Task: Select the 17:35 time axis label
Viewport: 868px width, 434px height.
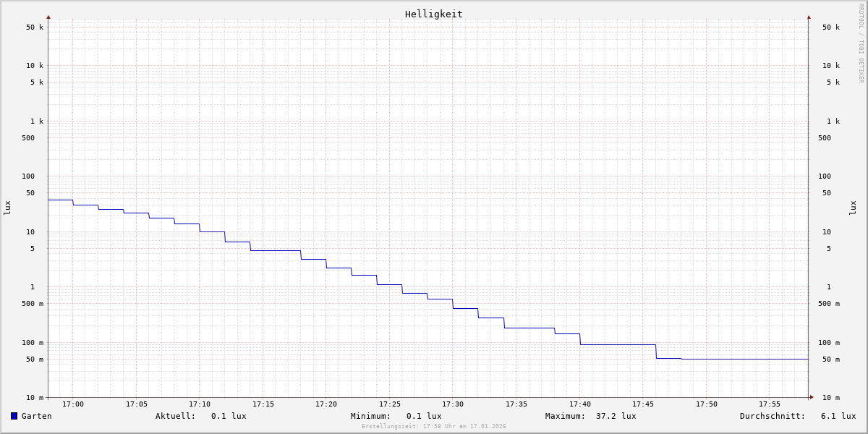Action: [516, 404]
